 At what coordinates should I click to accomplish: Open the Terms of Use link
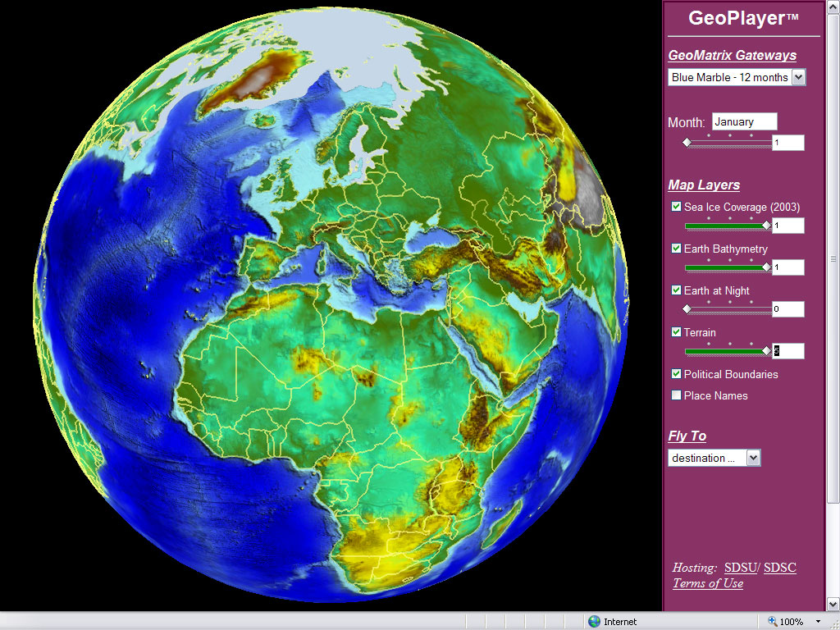pos(708,583)
